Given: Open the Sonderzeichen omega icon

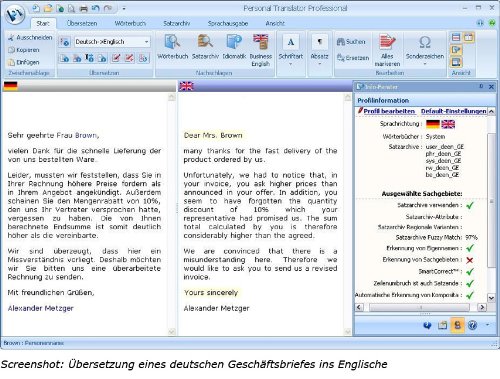Looking at the screenshot, I should click(x=425, y=42).
